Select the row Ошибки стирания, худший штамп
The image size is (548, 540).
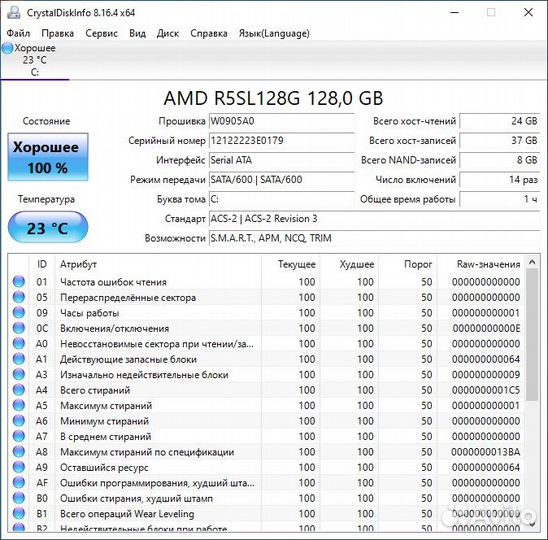coord(267,498)
